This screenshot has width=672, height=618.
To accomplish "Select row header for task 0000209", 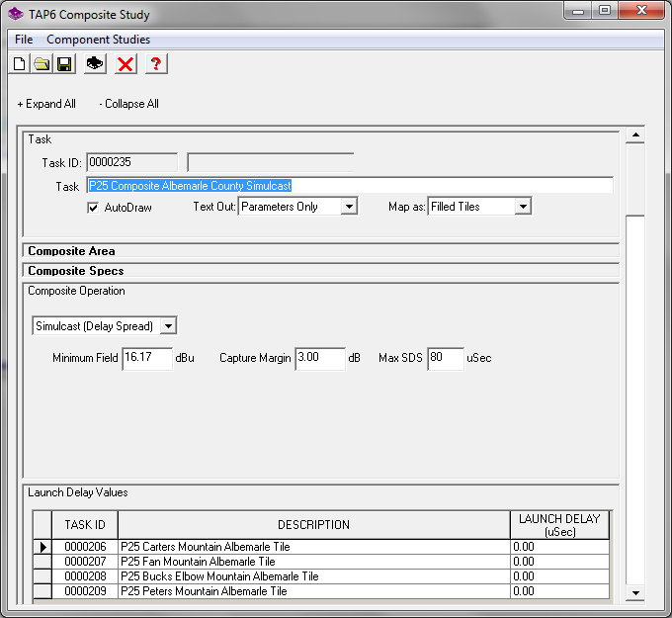I will point(42,591).
